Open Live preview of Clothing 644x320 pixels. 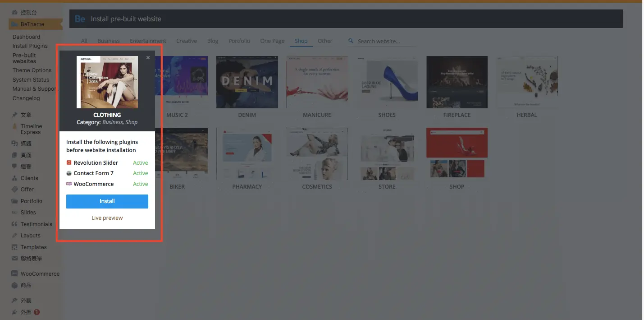pos(107,218)
